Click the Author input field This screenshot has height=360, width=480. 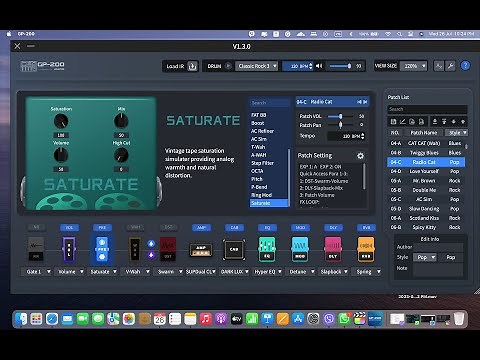(438, 247)
